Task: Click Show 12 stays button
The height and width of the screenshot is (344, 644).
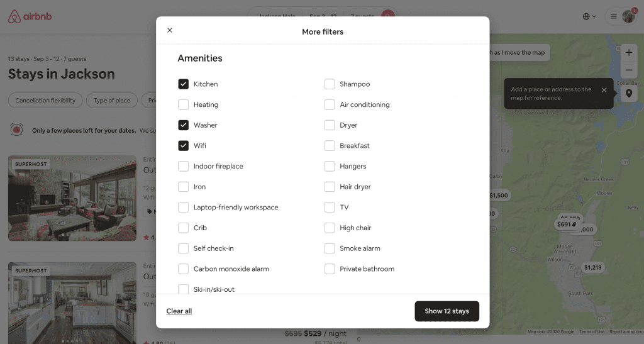Action: tap(447, 311)
